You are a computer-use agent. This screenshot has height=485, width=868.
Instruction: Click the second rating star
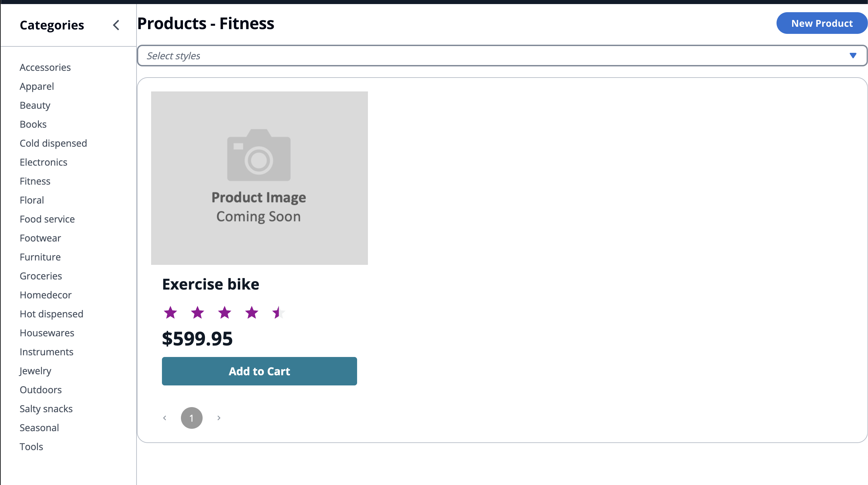click(198, 312)
